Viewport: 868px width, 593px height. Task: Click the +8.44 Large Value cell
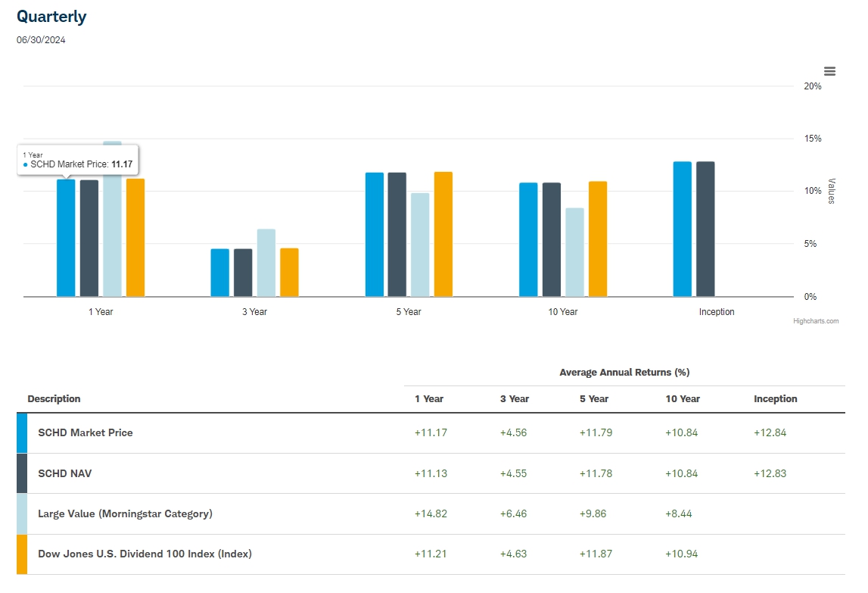pos(679,513)
